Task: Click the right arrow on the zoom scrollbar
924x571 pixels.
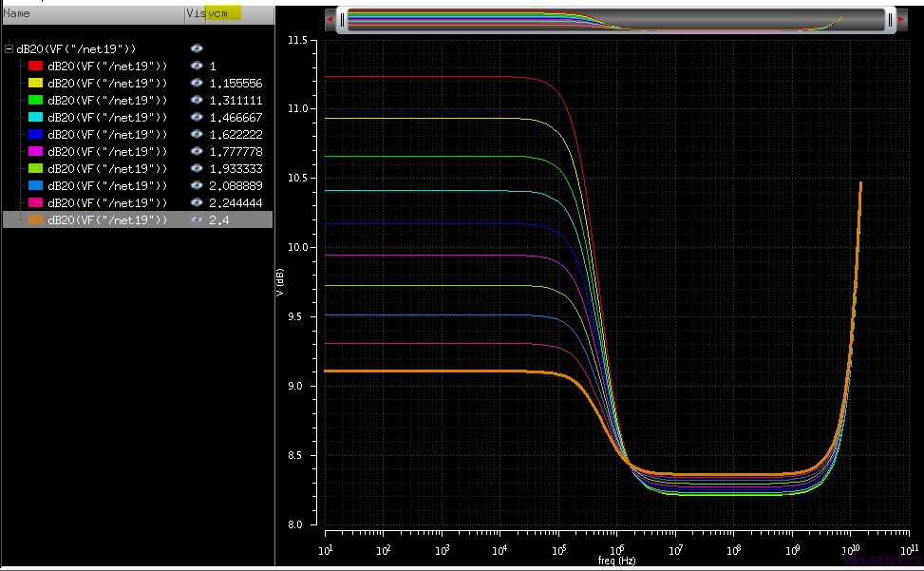Action: 901,19
